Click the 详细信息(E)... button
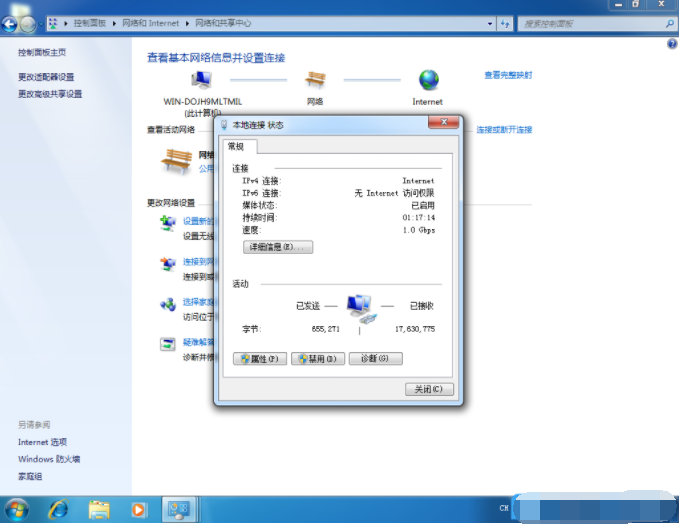Viewport: 680px width, 524px height. coord(278,247)
